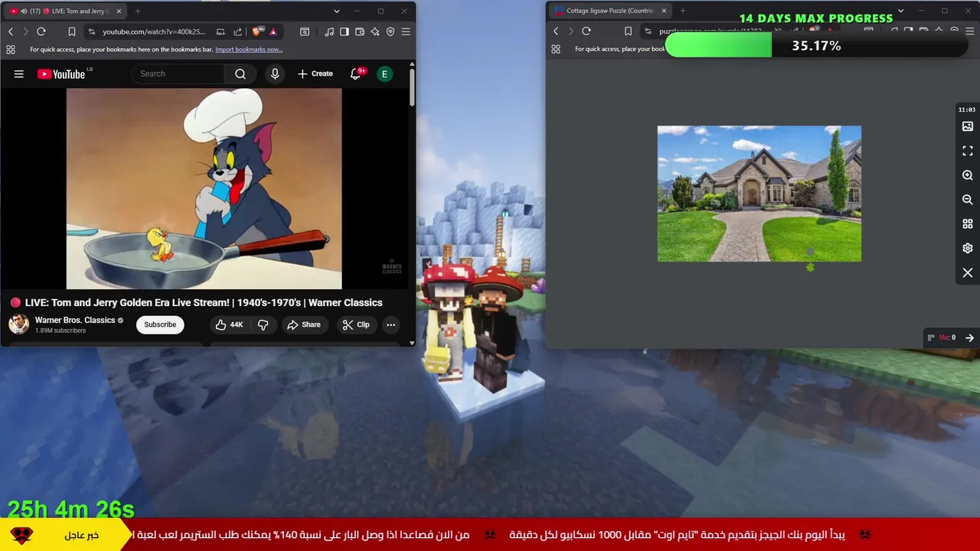980x551 pixels.
Task: Click the Tom and Jerry video player
Action: click(204, 189)
